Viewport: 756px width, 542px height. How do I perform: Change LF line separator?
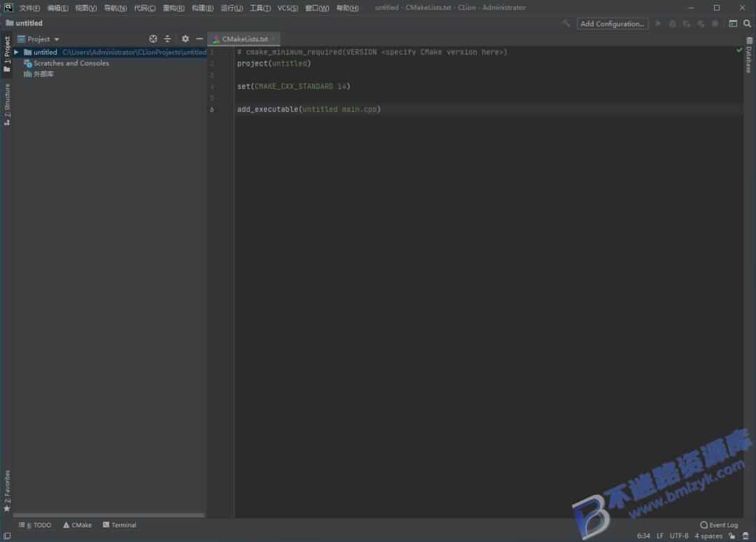click(x=660, y=536)
